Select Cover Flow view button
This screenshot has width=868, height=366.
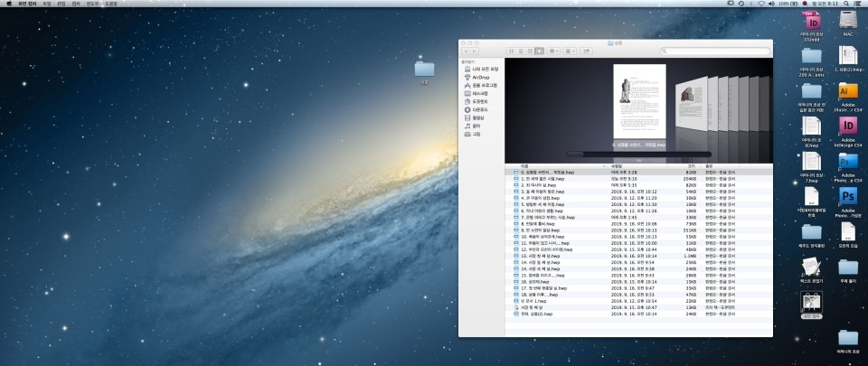coord(540,52)
